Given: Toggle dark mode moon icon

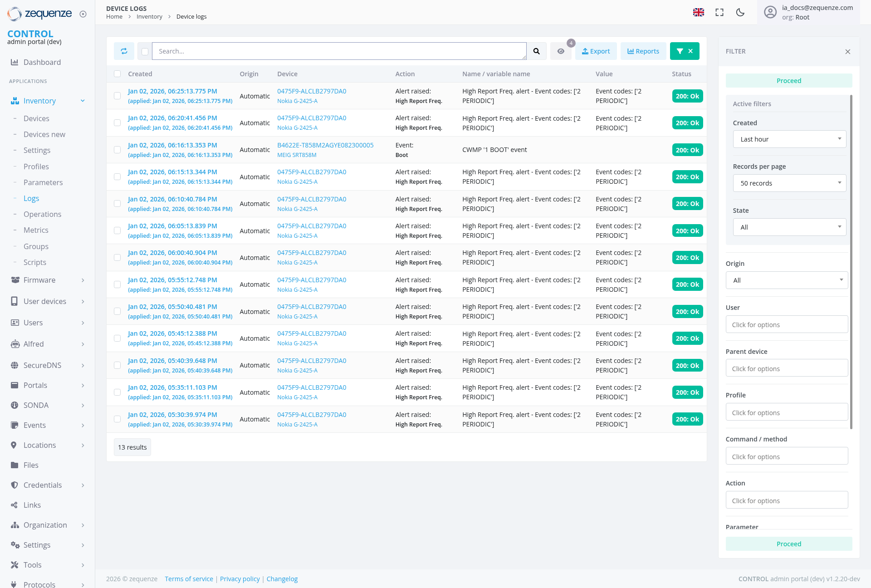Looking at the screenshot, I should pyautogui.click(x=740, y=12).
